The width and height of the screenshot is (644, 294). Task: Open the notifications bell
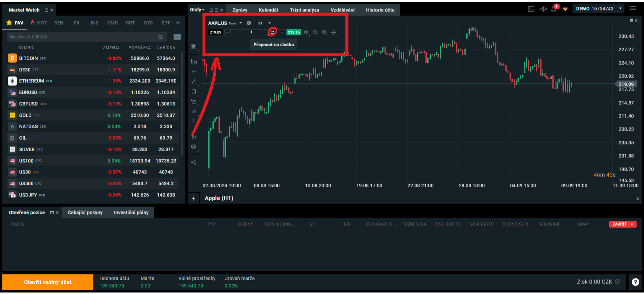(554, 9)
